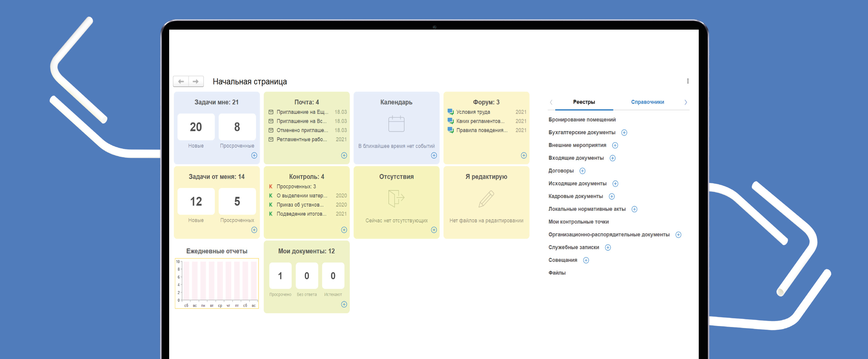
Task: Open the Условия труда forum topic
Action: [473, 112]
